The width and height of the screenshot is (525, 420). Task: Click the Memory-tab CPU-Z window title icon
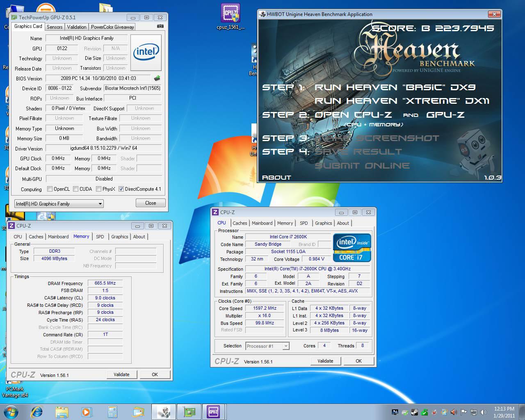(12, 226)
